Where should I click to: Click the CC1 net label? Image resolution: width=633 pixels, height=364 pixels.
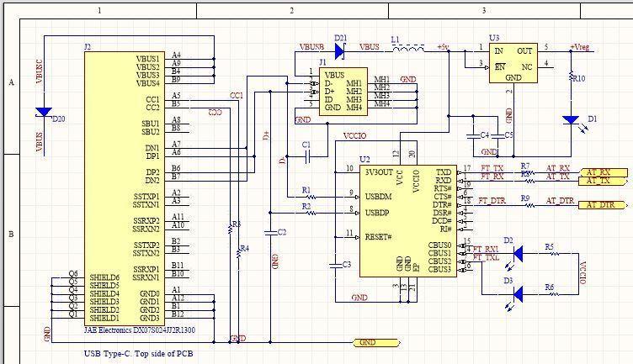point(237,96)
